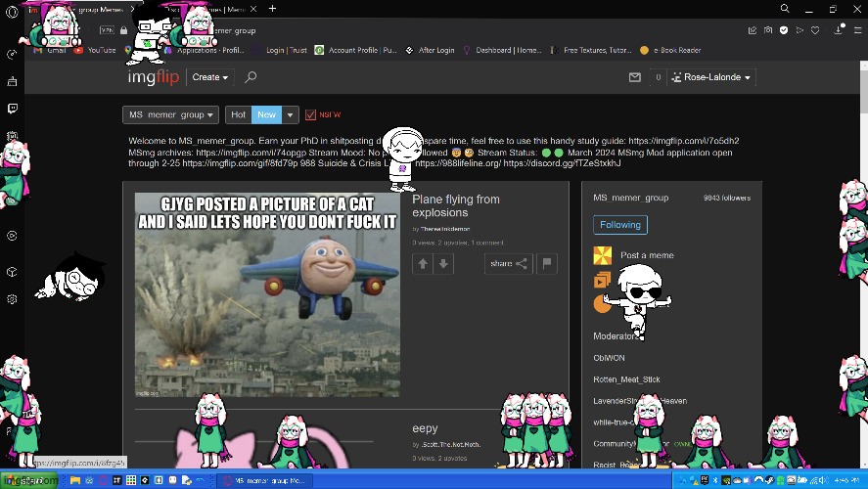The height and width of the screenshot is (489, 868).
Task: Take a snapshot with the camera icon
Action: (x=768, y=30)
